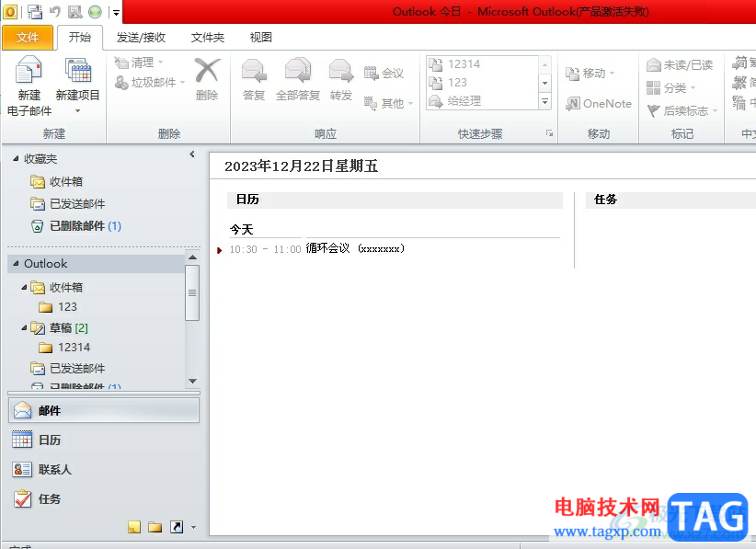Collapse the Favorites (收藏夹) group
Screen dimensions: 756x549
[16, 158]
